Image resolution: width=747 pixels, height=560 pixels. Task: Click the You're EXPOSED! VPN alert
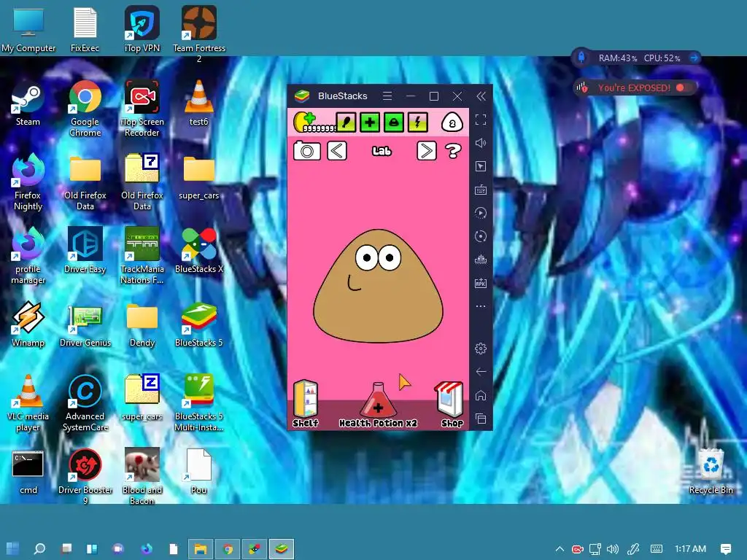click(634, 87)
